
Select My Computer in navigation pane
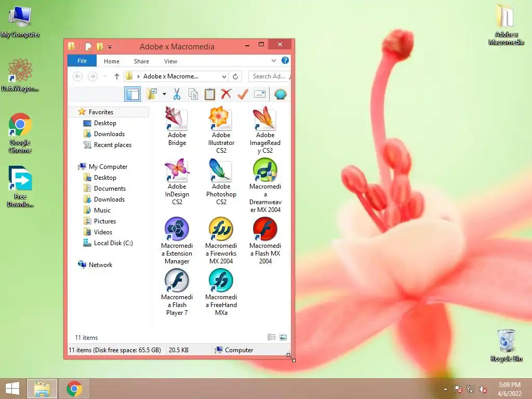(x=108, y=167)
